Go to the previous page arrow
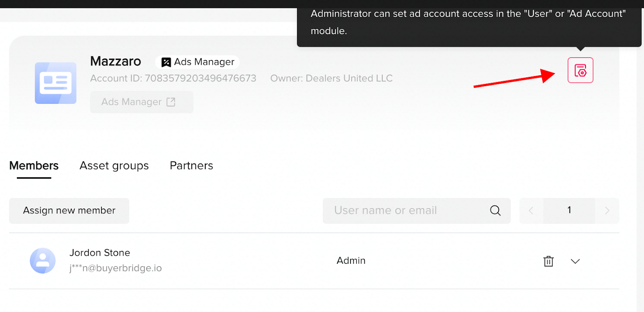Screen dimensions: 644x312 tap(531, 211)
